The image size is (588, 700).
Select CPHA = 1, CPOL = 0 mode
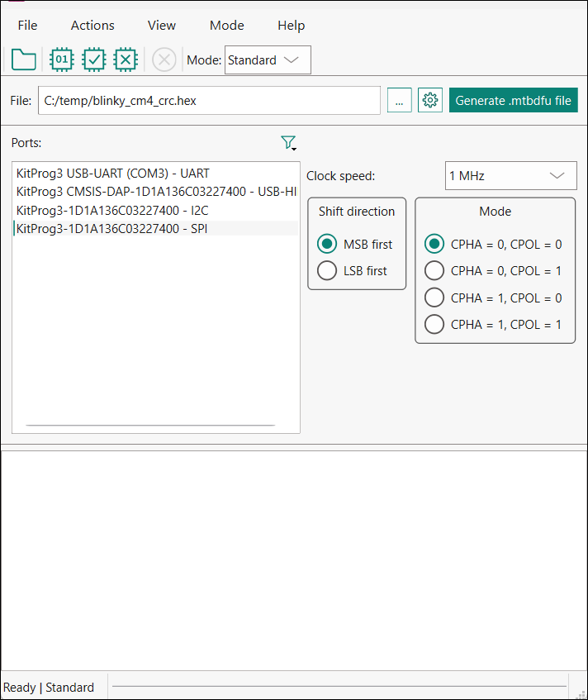434,298
